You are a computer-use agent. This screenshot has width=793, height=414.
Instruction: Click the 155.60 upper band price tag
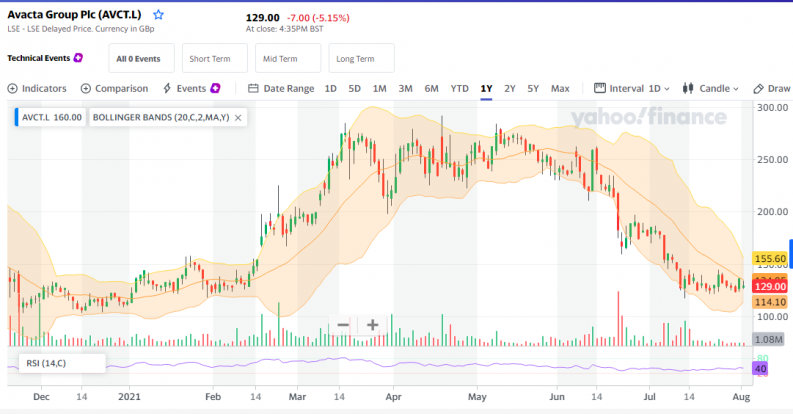[x=770, y=258]
